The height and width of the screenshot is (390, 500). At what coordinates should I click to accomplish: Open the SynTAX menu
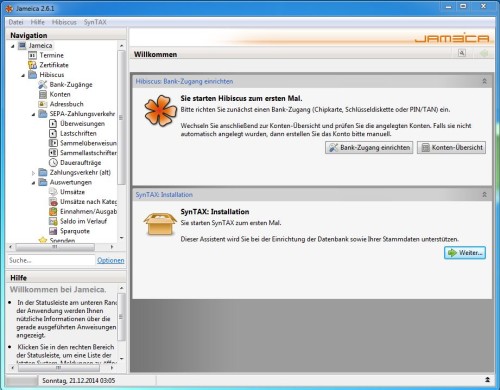pyautogui.click(x=95, y=22)
